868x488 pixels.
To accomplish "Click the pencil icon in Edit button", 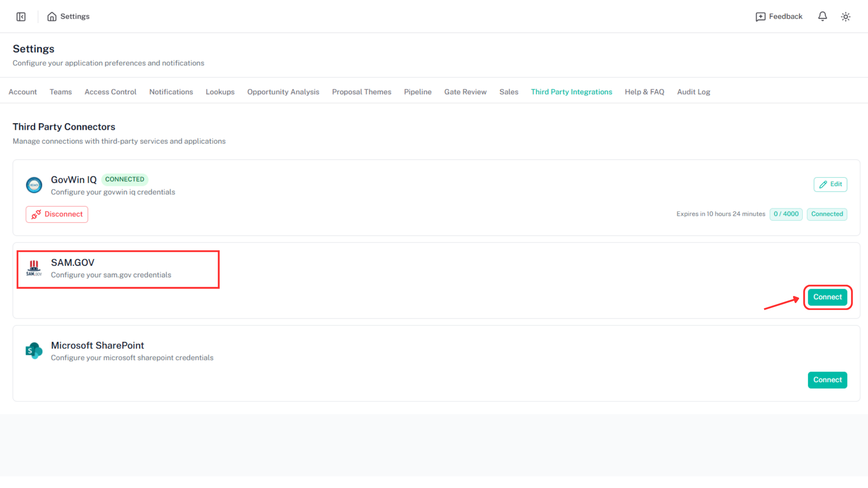I will click(x=823, y=184).
